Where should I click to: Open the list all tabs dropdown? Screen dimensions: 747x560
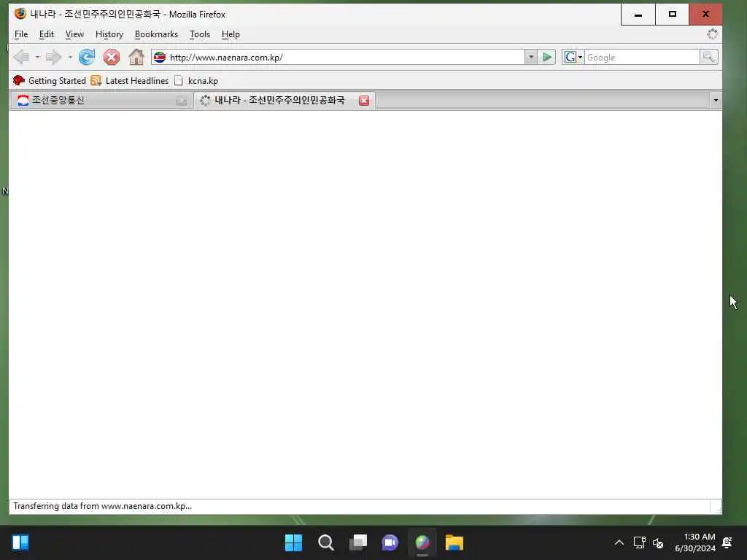715,101
